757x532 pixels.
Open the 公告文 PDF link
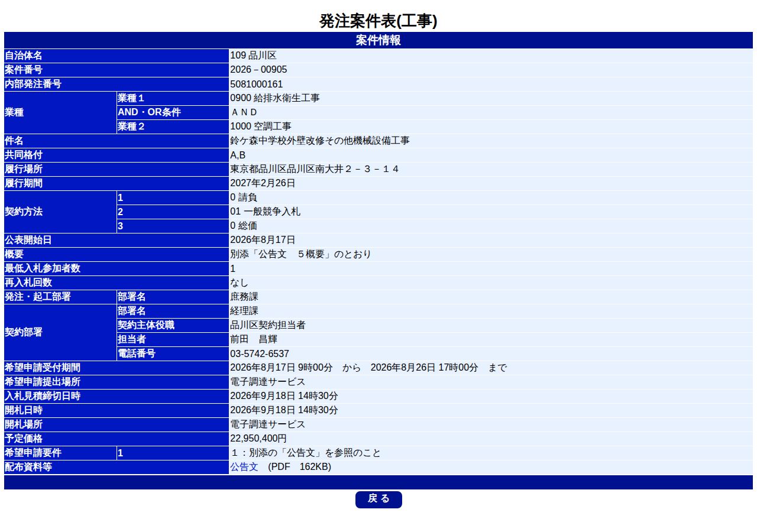tap(244, 467)
